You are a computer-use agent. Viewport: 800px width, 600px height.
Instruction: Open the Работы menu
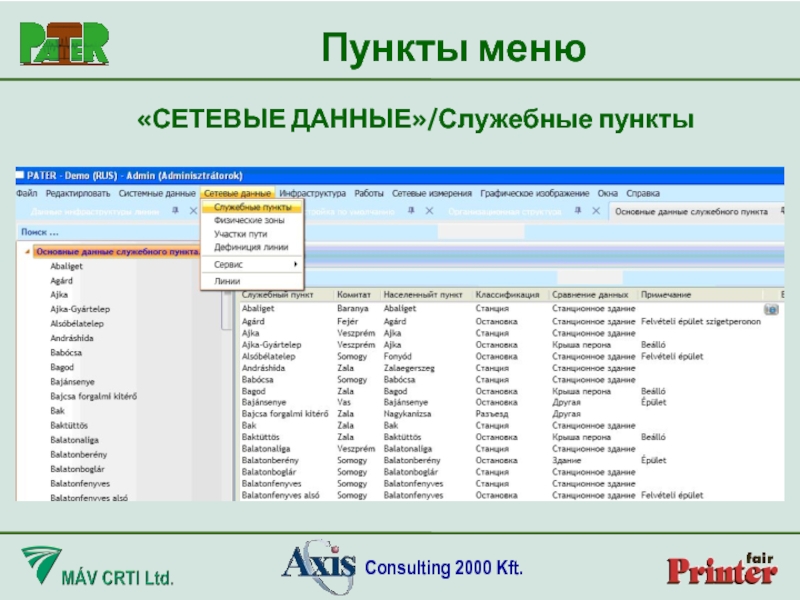click(368, 193)
